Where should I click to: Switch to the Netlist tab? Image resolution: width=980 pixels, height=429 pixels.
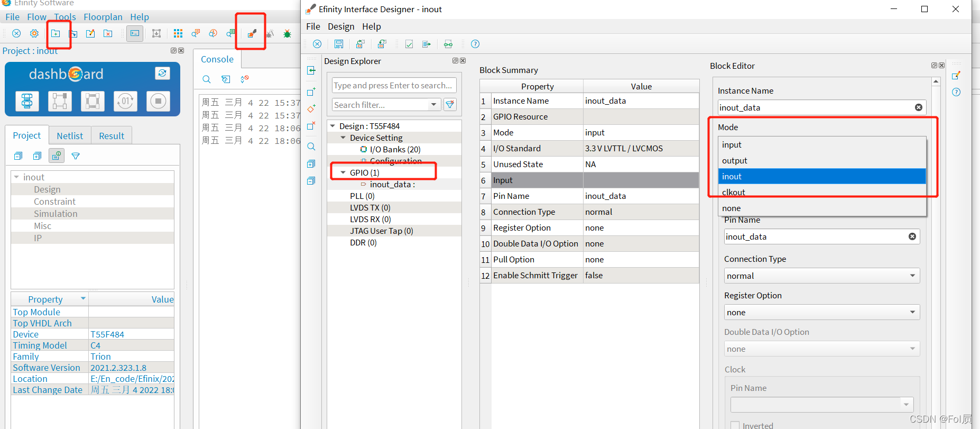tap(70, 136)
